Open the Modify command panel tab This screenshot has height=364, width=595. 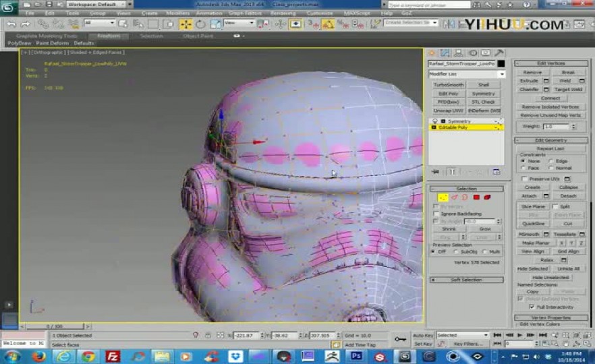click(x=445, y=53)
